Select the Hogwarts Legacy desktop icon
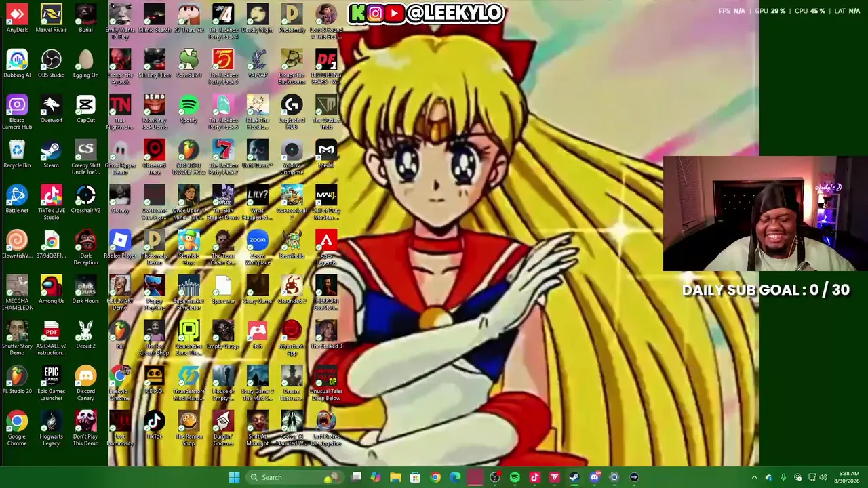This screenshot has width=868, height=488. coord(52,428)
